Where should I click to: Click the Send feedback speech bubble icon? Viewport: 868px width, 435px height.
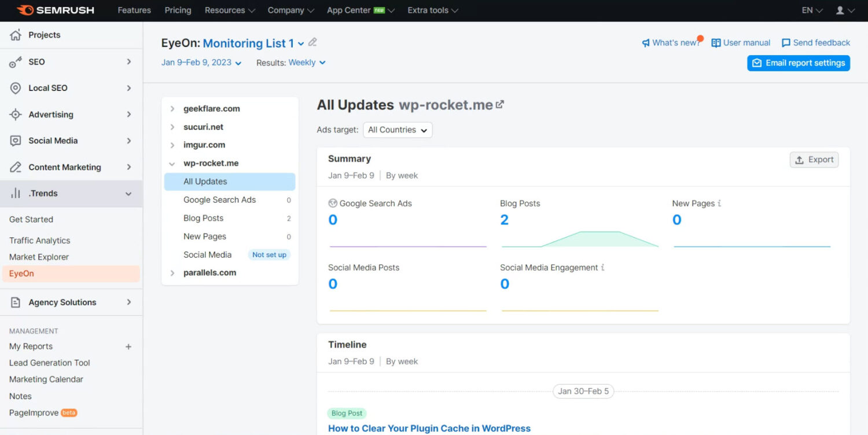click(786, 43)
